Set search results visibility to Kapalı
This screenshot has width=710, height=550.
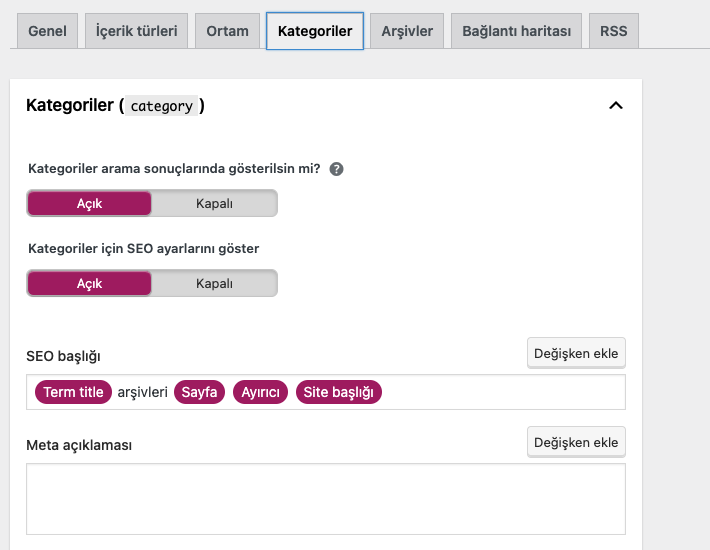point(214,203)
